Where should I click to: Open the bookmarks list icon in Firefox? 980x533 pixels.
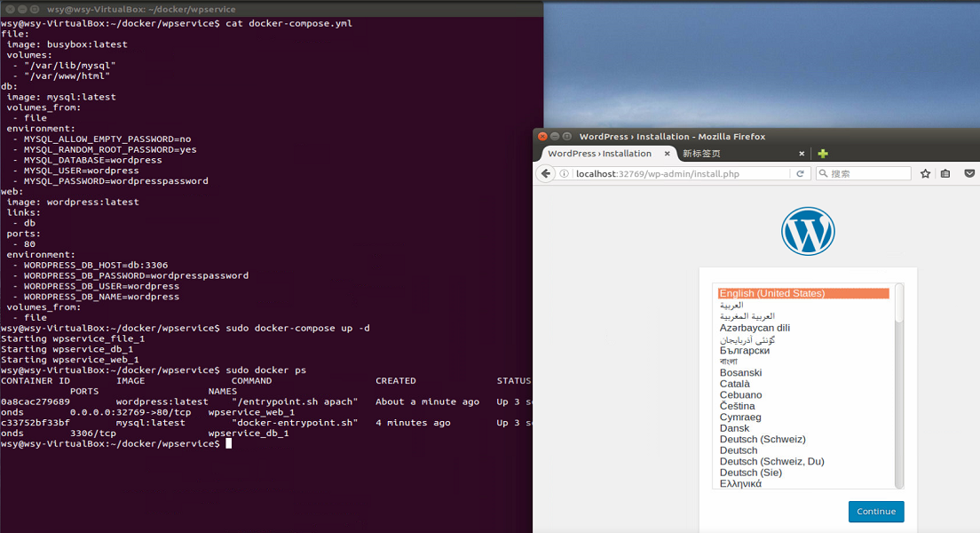945,174
